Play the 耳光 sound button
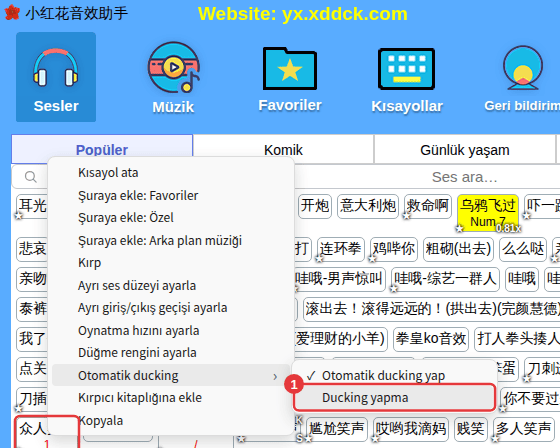This screenshot has height=448, width=560. pos(32,206)
